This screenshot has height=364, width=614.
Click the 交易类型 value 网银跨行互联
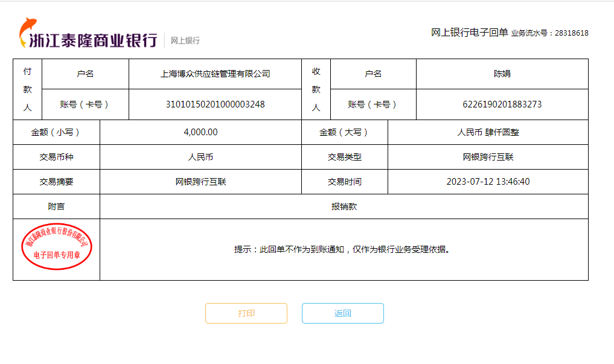pos(488,157)
